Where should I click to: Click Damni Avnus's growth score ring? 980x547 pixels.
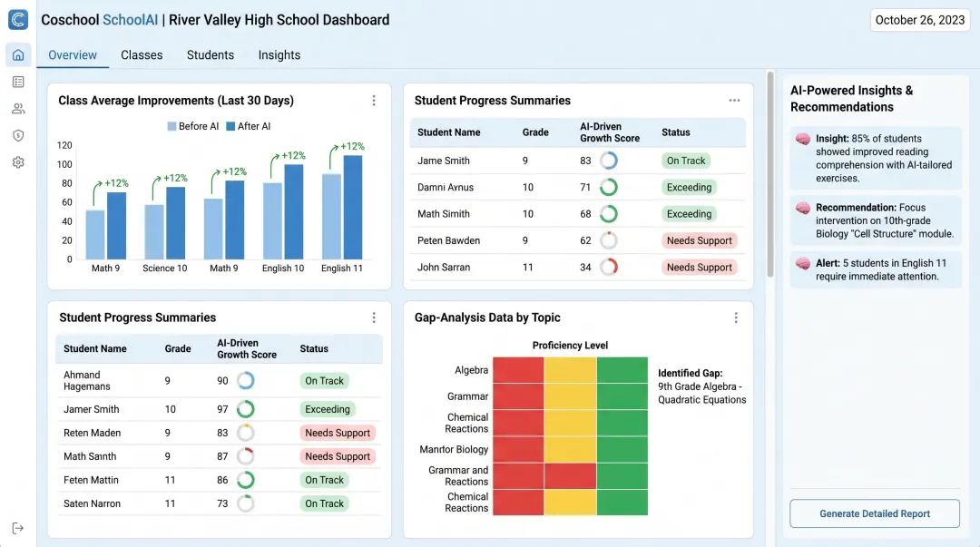(x=609, y=187)
